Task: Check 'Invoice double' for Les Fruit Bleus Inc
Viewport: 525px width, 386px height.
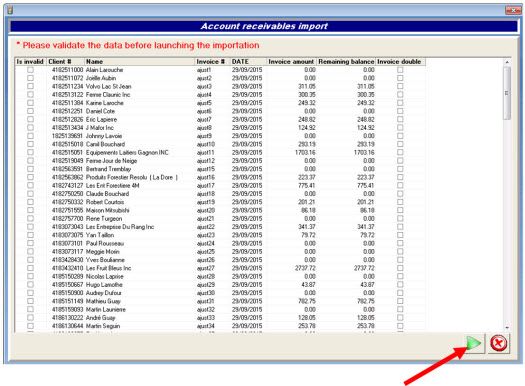Action: click(400, 268)
